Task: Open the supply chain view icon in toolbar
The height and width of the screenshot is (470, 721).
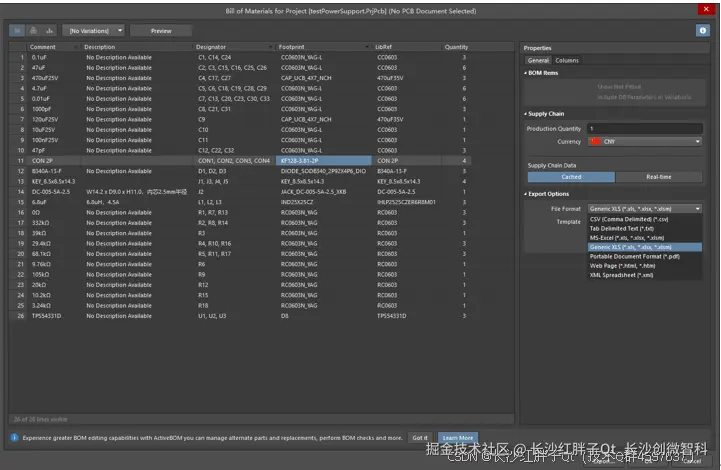Action: (x=33, y=31)
